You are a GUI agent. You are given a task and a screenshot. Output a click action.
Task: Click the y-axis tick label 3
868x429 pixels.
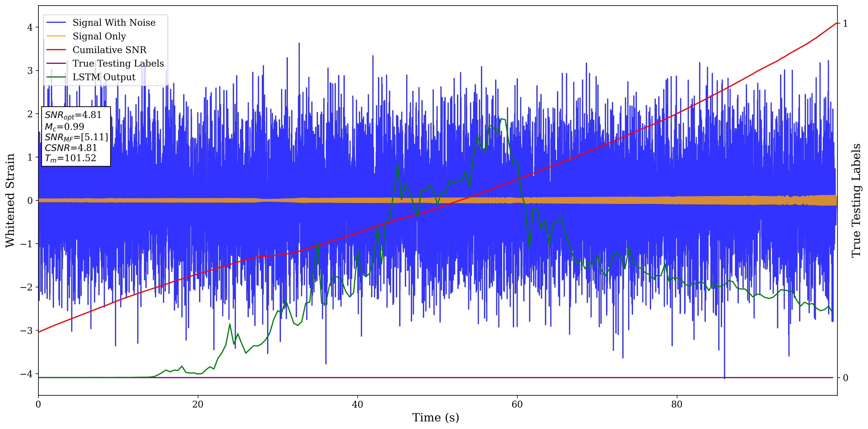30,71
